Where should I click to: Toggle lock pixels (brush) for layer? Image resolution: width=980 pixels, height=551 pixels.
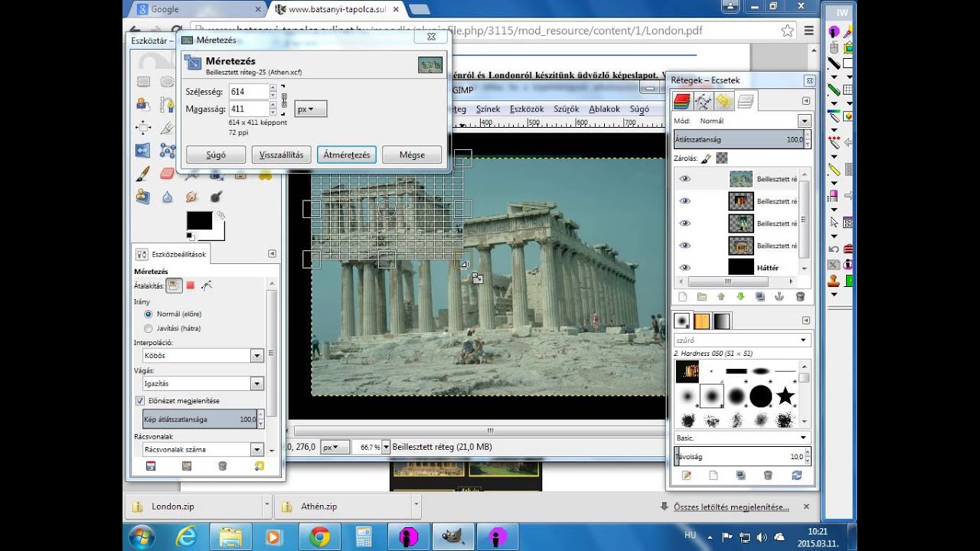coord(707,158)
